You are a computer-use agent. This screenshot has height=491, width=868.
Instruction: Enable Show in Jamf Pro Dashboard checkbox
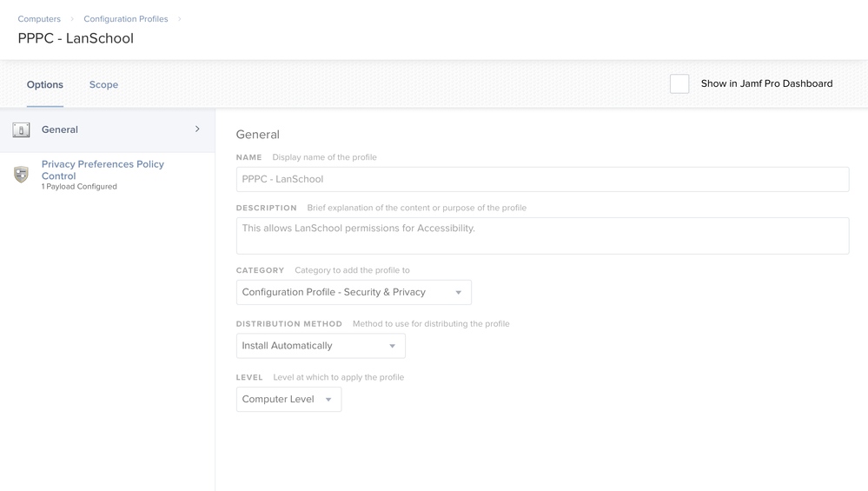point(679,83)
